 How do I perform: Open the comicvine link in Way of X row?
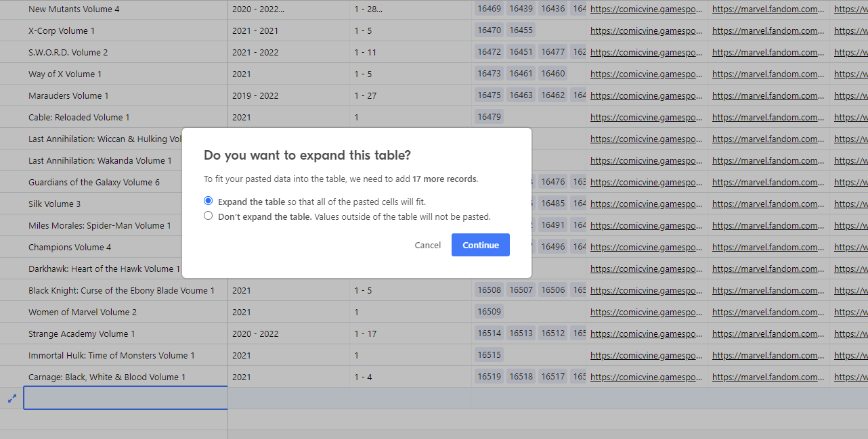coord(645,73)
